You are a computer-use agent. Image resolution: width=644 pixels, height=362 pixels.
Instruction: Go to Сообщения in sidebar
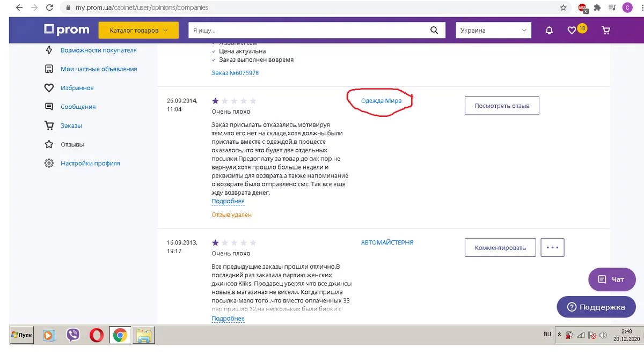(78, 107)
